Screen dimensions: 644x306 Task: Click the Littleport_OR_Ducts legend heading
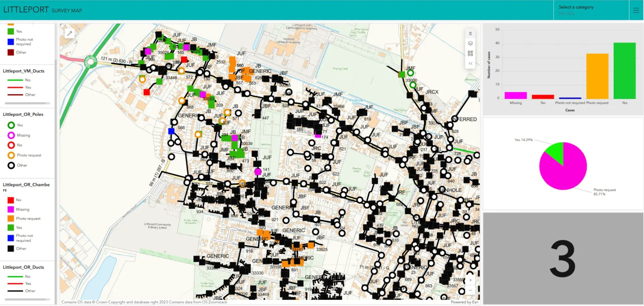point(23,267)
